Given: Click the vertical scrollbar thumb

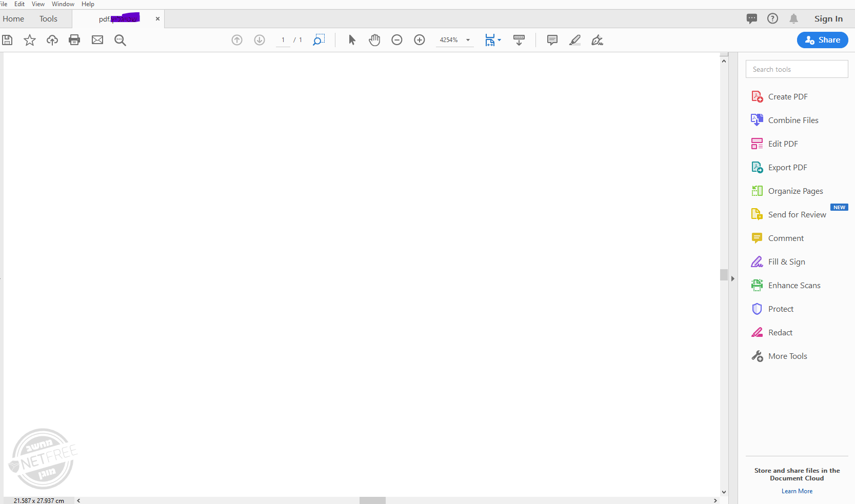Looking at the screenshot, I should tap(724, 275).
